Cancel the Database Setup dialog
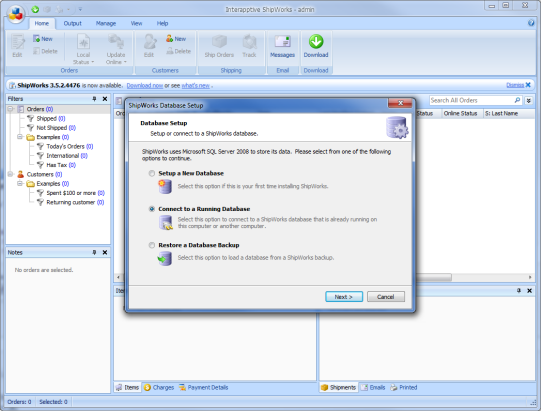The width and height of the screenshot is (541, 411). pos(385,297)
